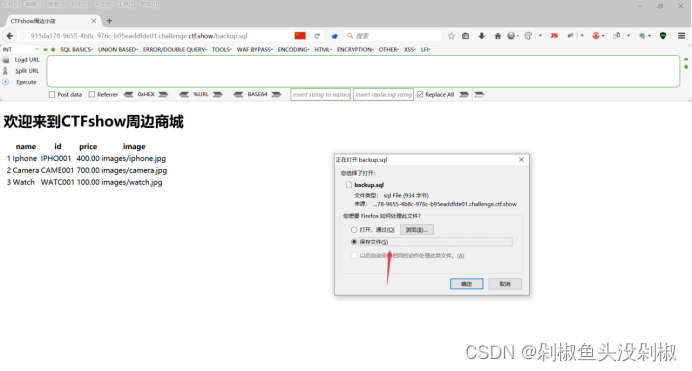The image size is (692, 371).
Task: Expand the WAF BYPASS menu
Action: point(255,49)
